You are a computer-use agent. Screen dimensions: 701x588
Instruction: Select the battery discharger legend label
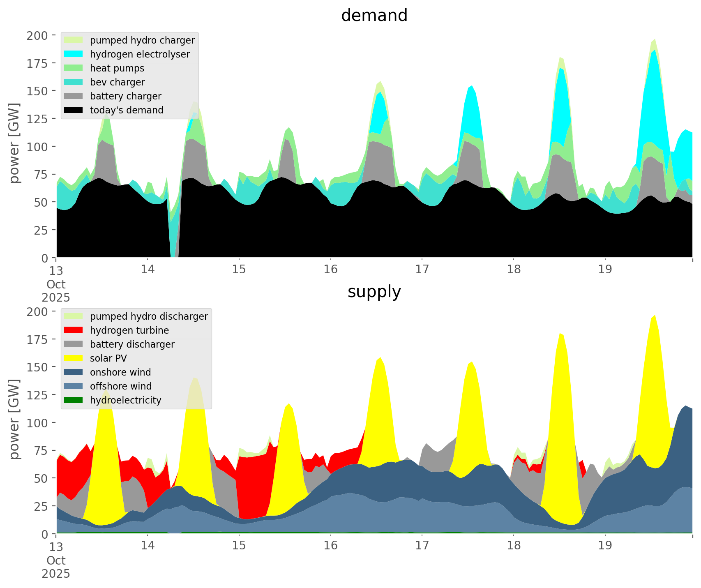(x=132, y=344)
